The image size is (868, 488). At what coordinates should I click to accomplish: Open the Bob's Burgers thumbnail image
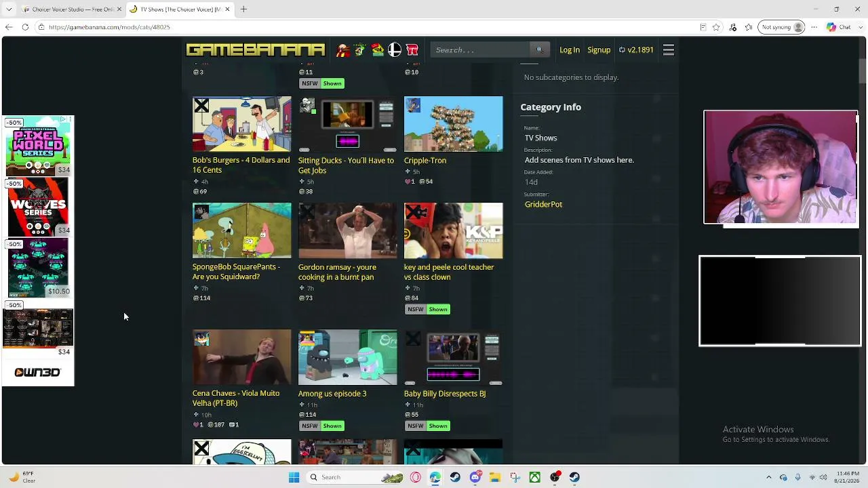pos(242,124)
